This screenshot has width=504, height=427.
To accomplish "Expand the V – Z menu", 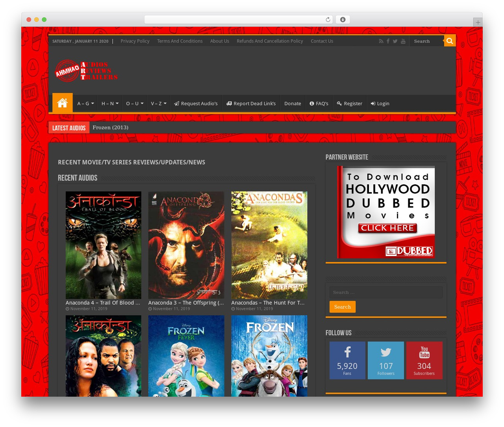I will (159, 104).
